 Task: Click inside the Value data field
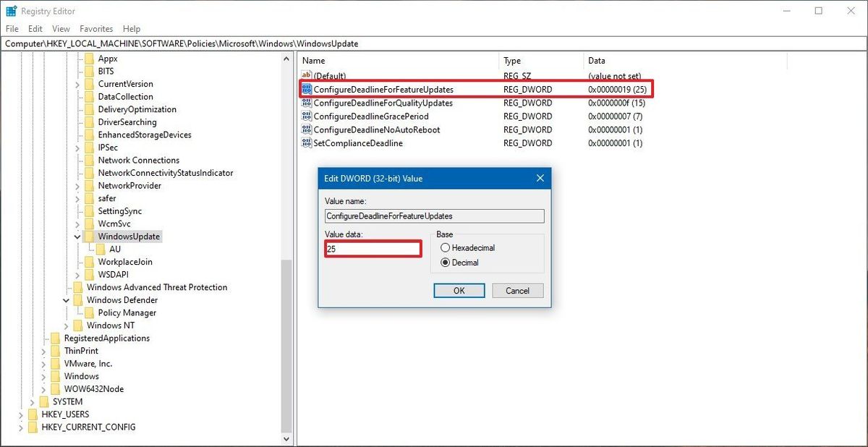point(373,249)
